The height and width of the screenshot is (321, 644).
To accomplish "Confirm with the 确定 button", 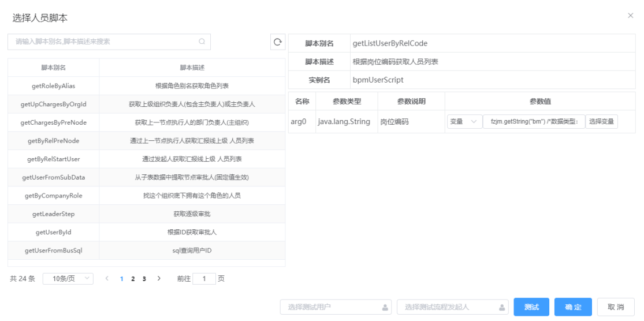I will click(x=573, y=307).
